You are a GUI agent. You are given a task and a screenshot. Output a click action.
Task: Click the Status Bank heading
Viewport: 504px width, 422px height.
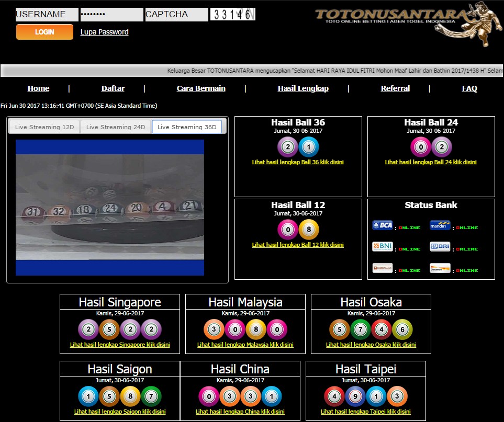(x=431, y=205)
